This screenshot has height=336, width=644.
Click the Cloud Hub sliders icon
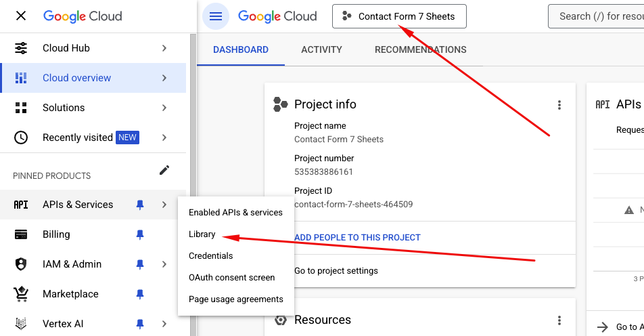tap(21, 48)
